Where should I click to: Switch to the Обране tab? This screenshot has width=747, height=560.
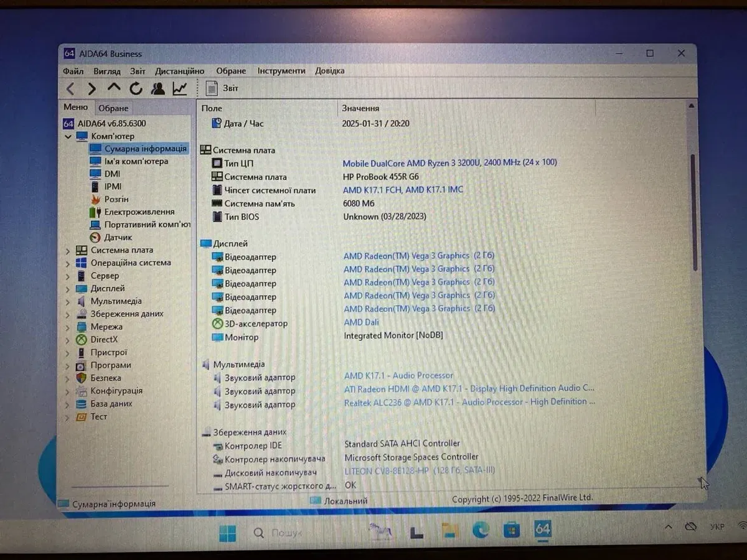113,108
